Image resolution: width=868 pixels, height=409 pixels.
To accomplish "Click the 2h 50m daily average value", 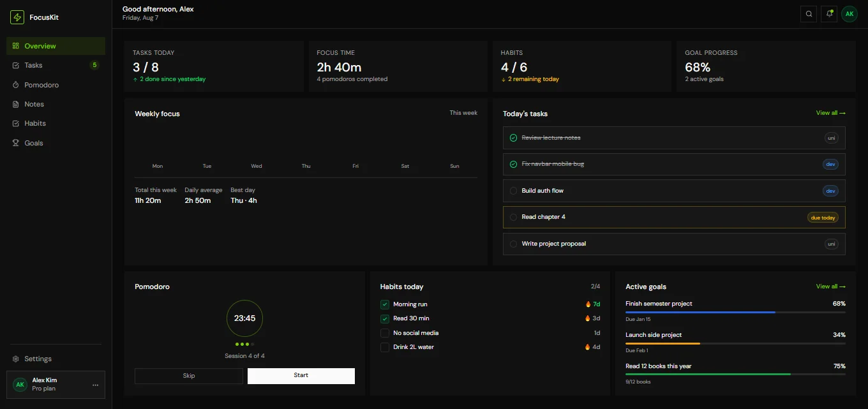I will (198, 200).
